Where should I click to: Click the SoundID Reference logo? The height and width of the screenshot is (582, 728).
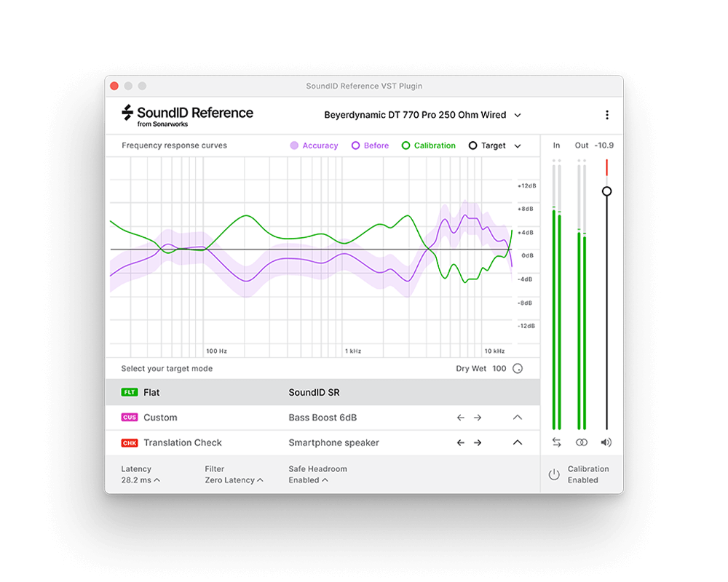[x=187, y=116]
